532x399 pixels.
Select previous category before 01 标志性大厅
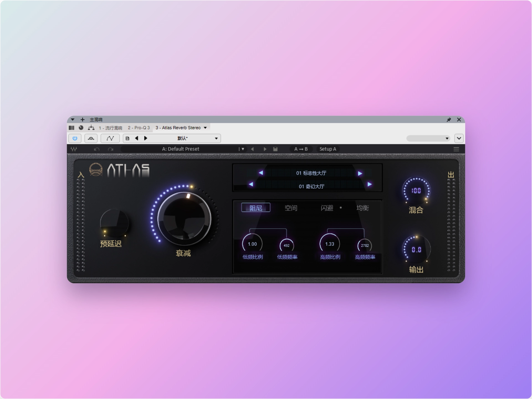(x=261, y=173)
